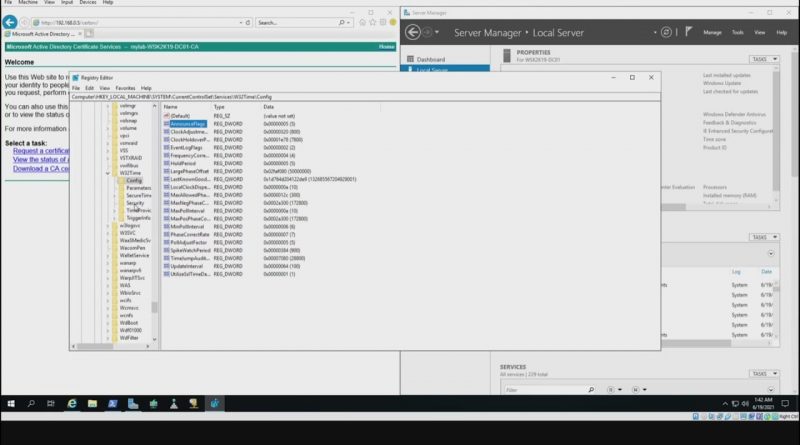Open Registry Editor Edit menu
This screenshot has height=445, width=800.
point(89,88)
